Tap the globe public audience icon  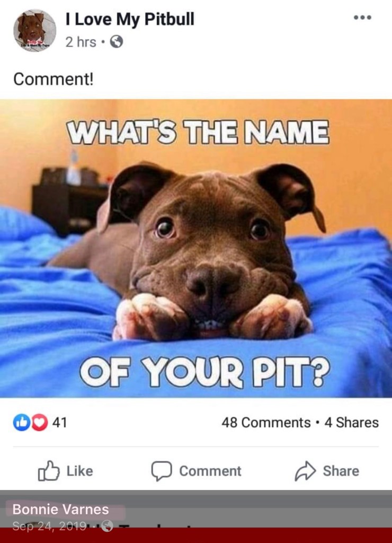116,42
